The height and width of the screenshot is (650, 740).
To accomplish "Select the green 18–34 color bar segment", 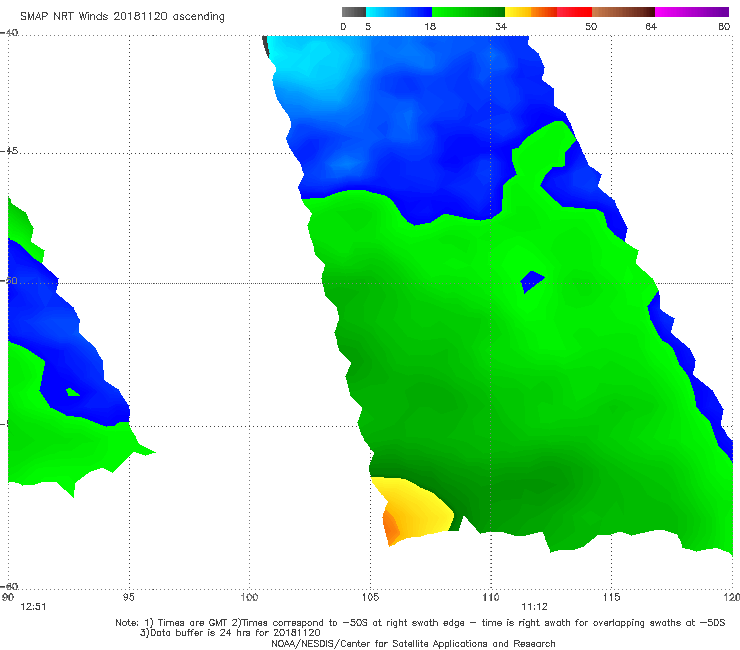I will (468, 12).
